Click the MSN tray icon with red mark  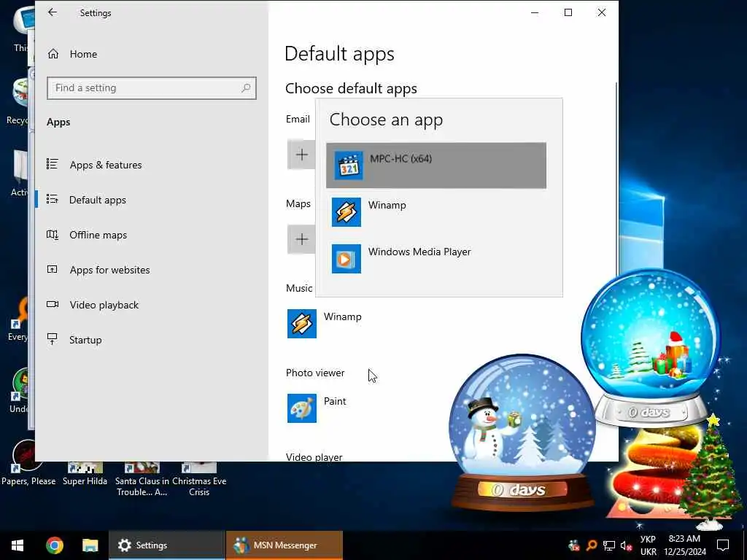coord(574,545)
